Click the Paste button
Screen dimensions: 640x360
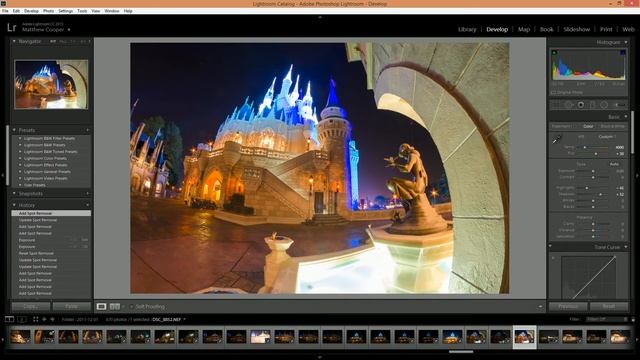coord(71,306)
